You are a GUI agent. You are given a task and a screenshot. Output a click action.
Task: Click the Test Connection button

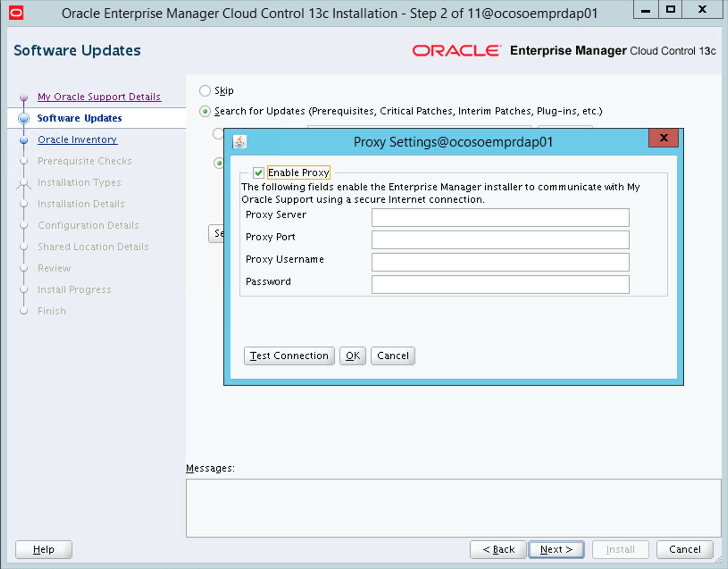pos(289,356)
